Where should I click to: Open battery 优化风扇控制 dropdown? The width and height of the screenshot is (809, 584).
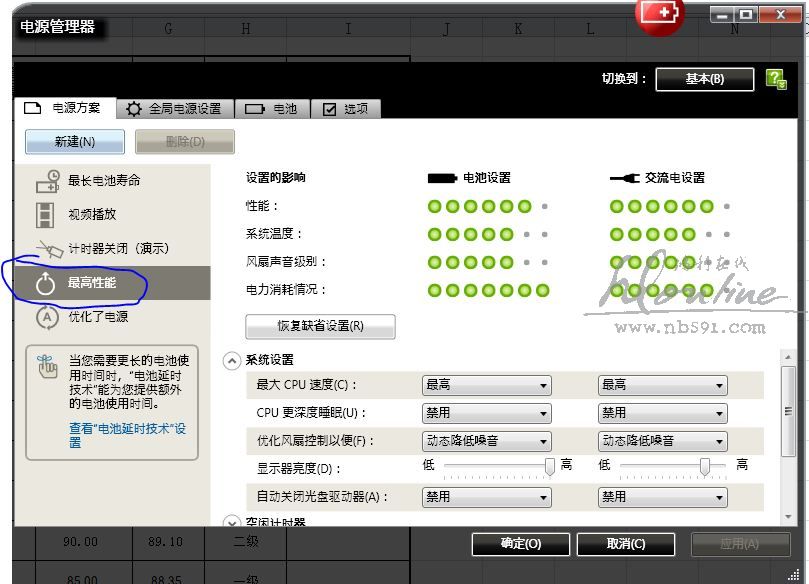point(486,440)
